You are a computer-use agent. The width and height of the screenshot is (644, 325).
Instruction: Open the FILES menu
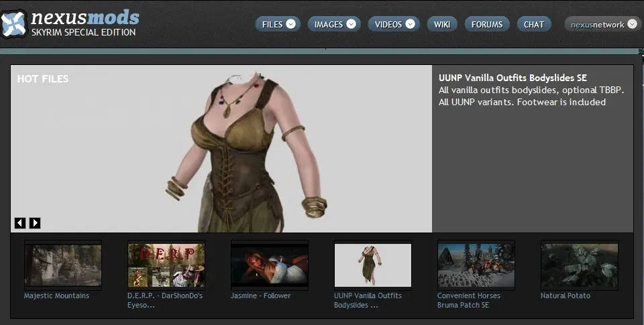(278, 24)
